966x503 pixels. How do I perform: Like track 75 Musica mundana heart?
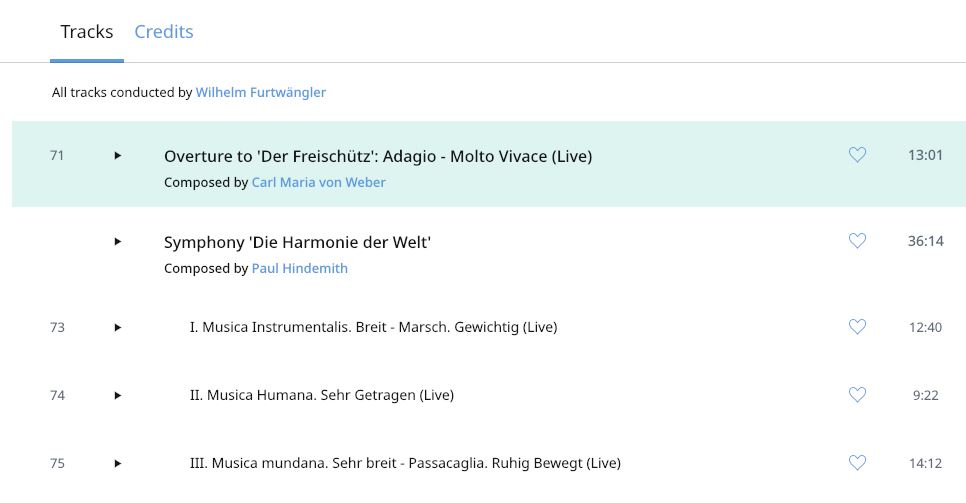coord(858,462)
